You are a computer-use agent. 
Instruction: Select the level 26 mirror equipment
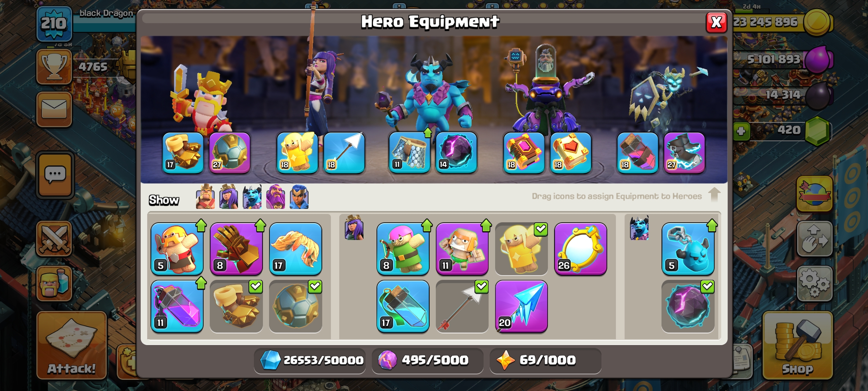coord(580,249)
